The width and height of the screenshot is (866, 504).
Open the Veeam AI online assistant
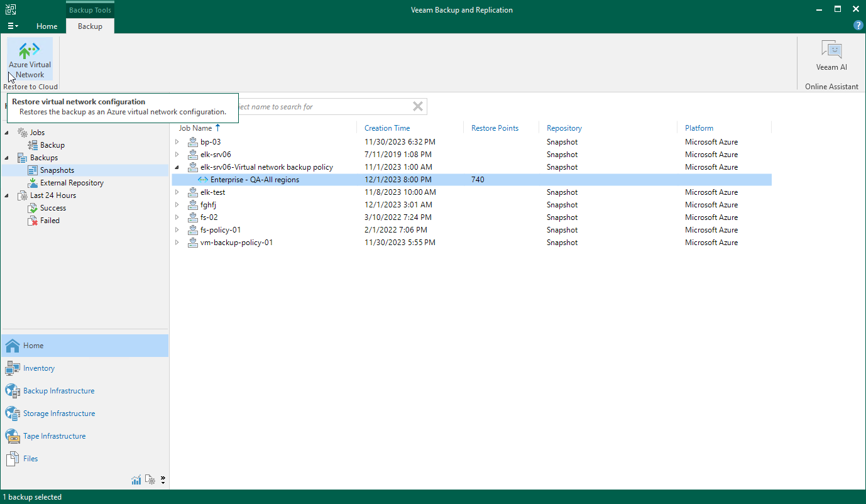831,57
